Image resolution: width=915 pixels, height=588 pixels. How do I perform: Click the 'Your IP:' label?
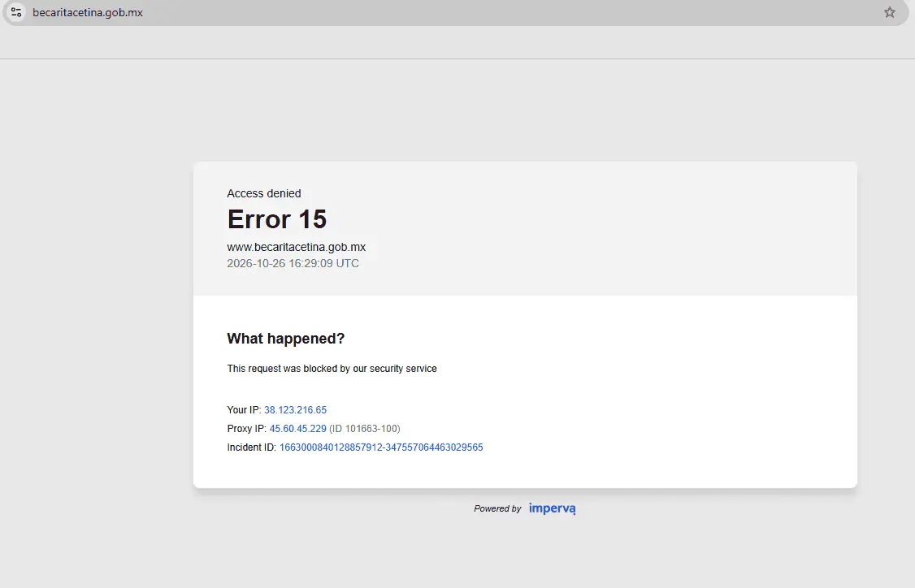tap(244, 410)
